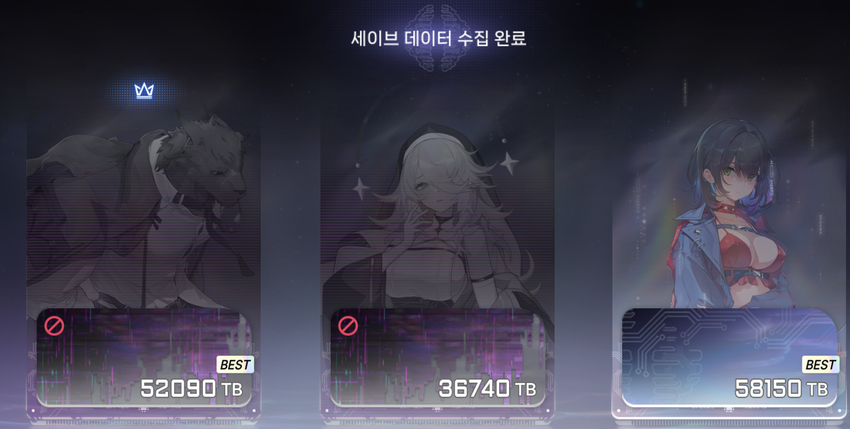
Task: Open the glitched save data panel under the white-haired character
Action: 438,357
